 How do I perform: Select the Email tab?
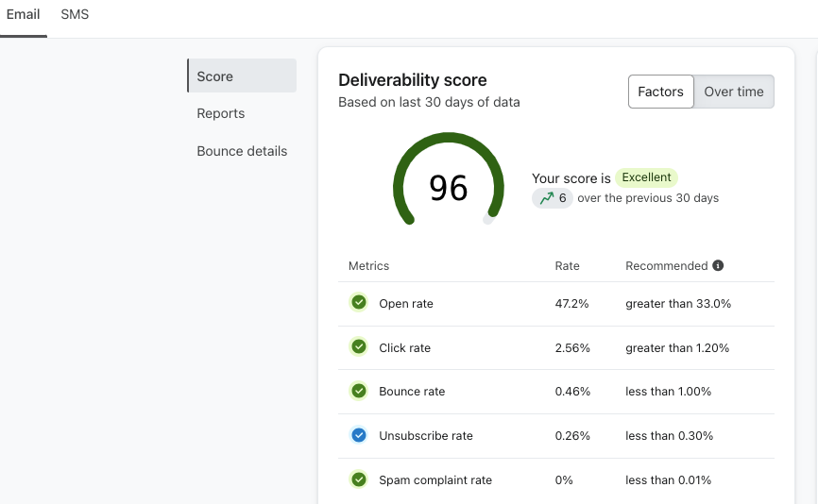point(24,15)
